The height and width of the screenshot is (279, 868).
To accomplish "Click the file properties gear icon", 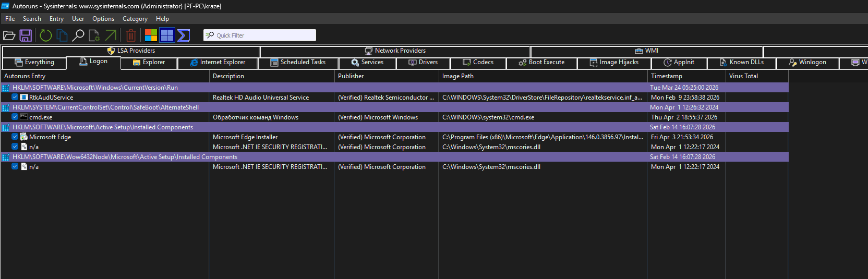I will (x=94, y=35).
